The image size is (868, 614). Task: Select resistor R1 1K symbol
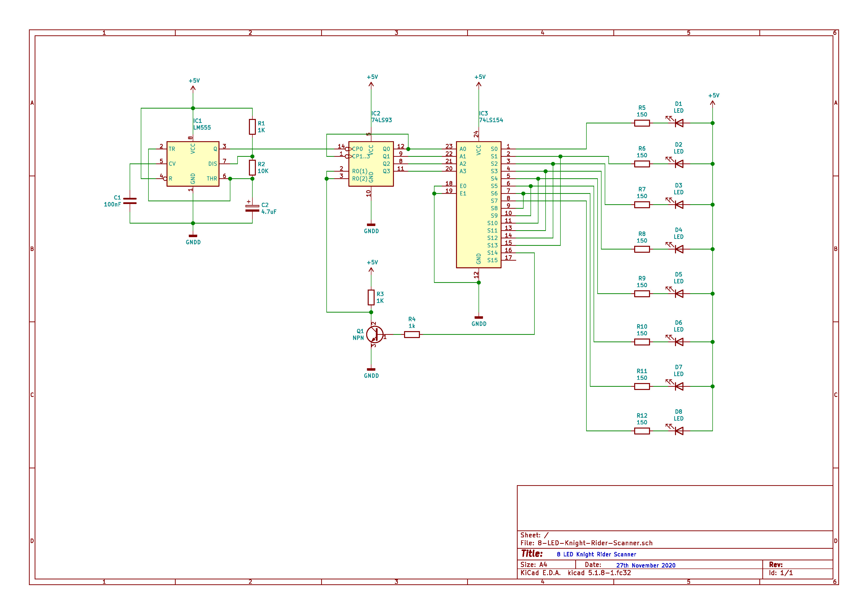pos(252,127)
